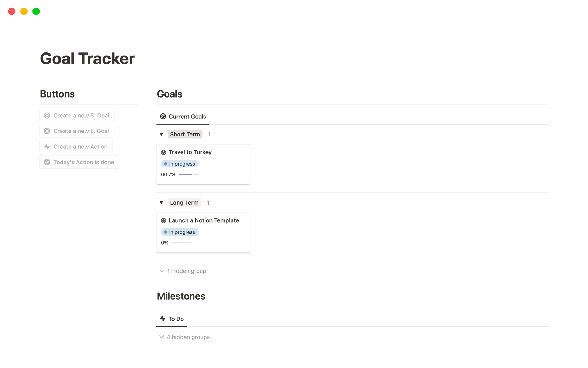Click the target icon next to Travel to Turkey

[164, 152]
